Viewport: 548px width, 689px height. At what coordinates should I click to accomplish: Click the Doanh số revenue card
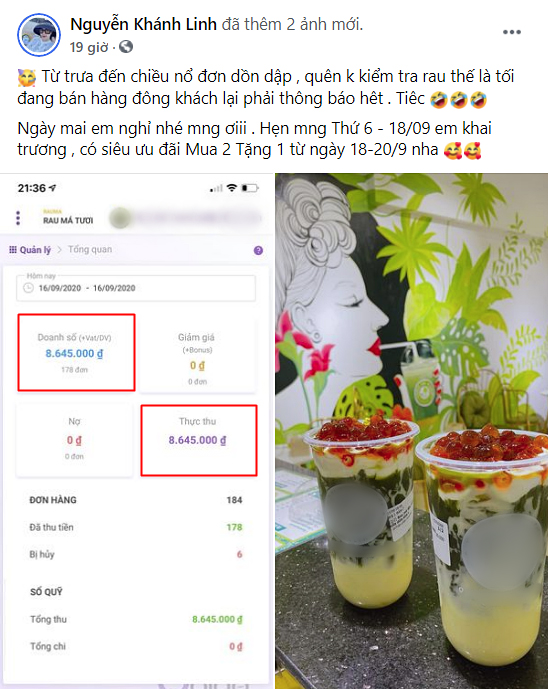[76, 352]
